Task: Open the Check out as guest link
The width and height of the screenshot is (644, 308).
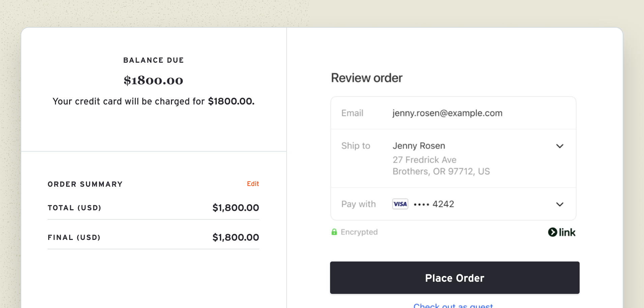Action: pos(453,305)
